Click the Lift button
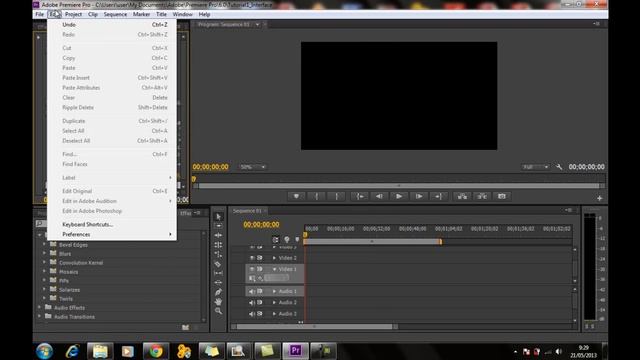The height and width of the screenshot is (360, 640). [x=462, y=196]
